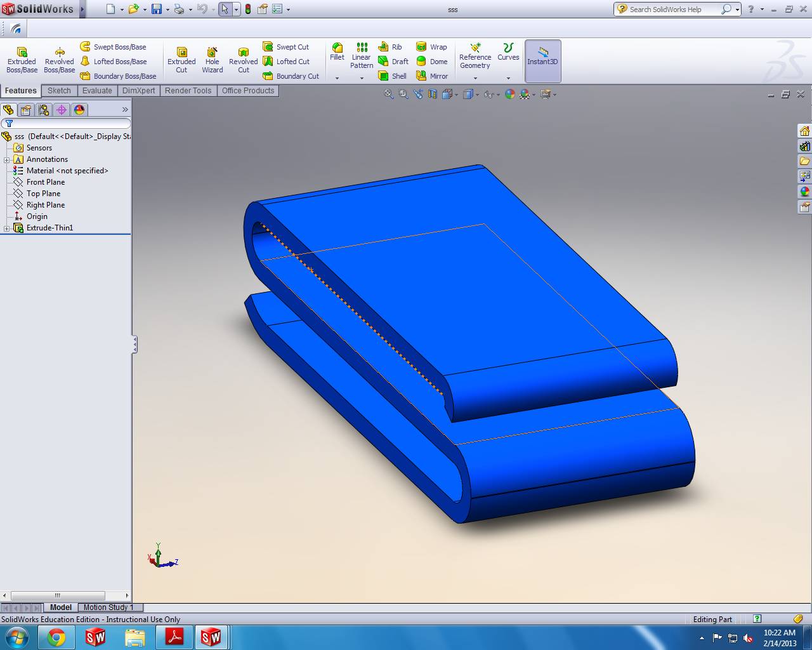Apply the Fillet tool
The image size is (812, 650).
337,52
